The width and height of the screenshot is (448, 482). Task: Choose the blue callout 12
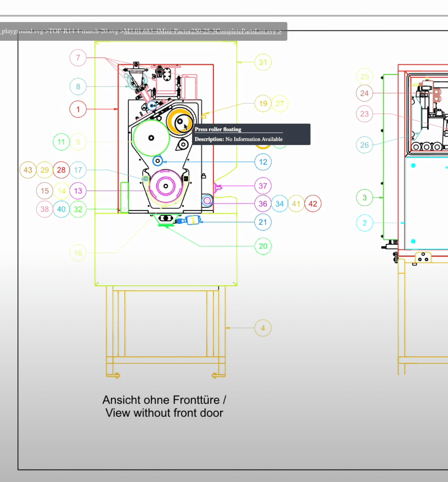(x=263, y=162)
